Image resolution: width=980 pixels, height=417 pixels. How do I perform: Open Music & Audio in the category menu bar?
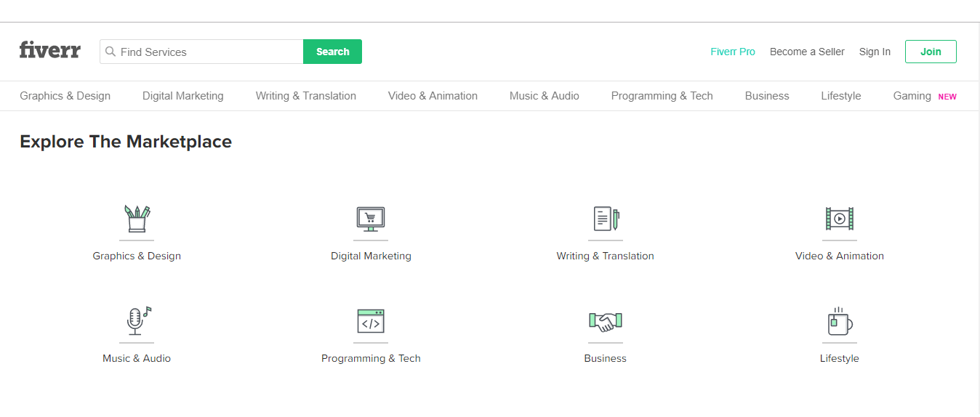(x=545, y=96)
